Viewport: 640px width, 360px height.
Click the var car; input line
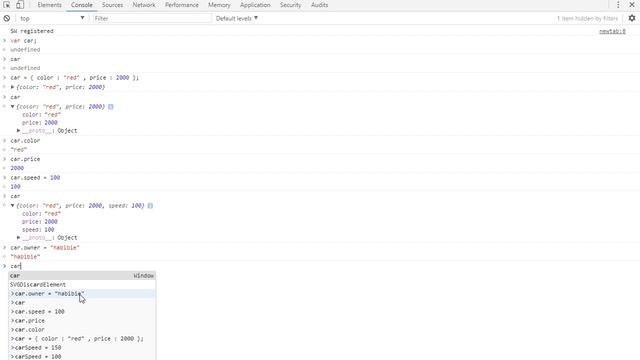[x=23, y=40]
